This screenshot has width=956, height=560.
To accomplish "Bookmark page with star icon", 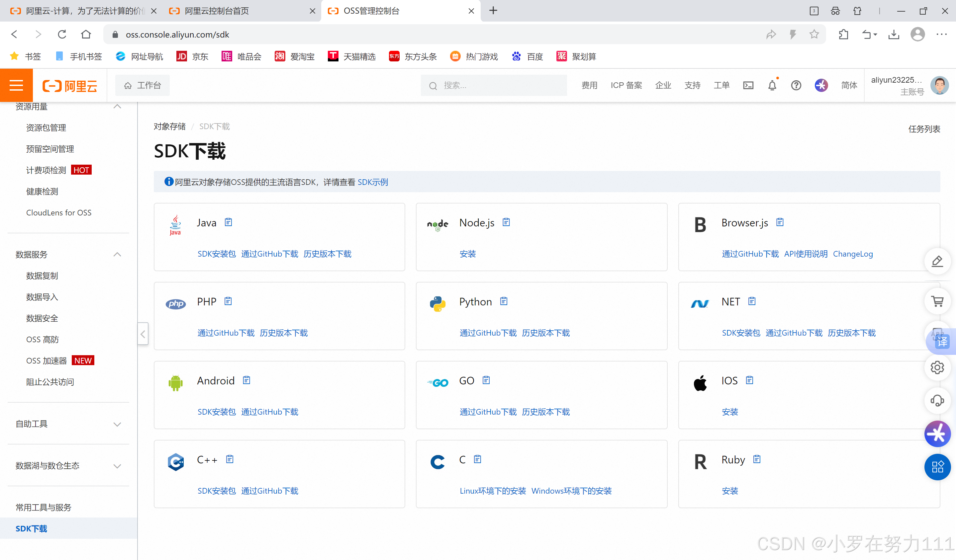I will 814,35.
